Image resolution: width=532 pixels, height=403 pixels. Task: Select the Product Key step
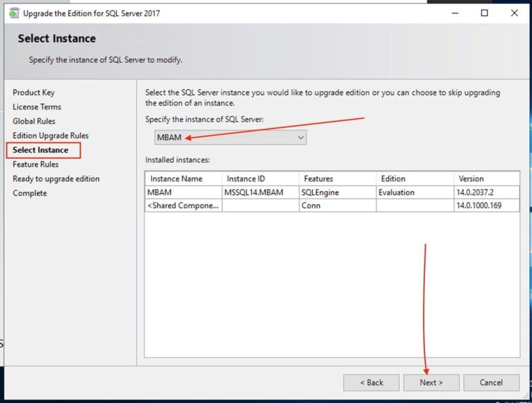[34, 92]
